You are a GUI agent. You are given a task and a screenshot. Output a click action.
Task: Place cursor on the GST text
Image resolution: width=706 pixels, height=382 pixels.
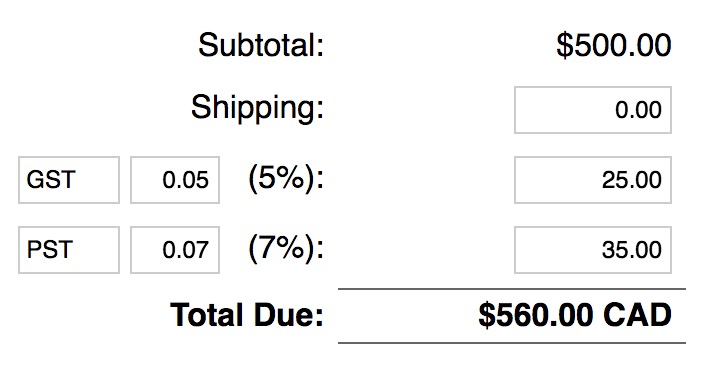50,180
